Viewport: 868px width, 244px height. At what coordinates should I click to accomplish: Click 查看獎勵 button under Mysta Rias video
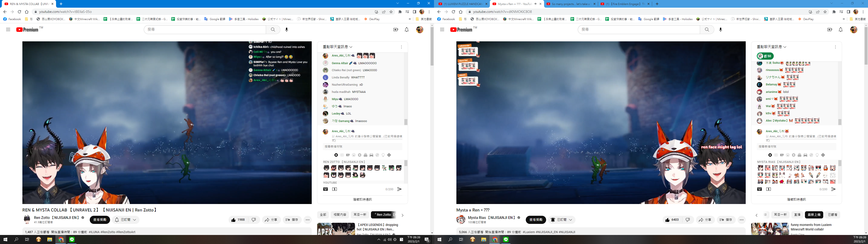(536, 220)
